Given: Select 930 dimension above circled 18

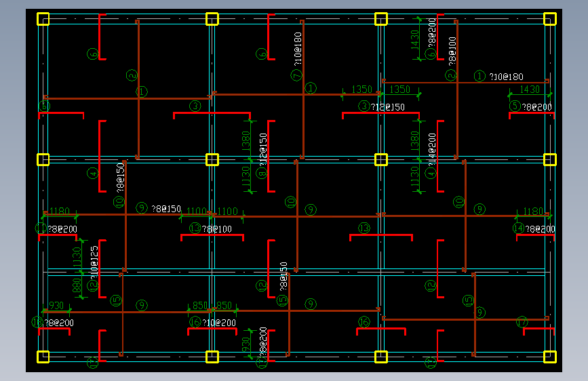Looking at the screenshot, I should click(56, 305).
